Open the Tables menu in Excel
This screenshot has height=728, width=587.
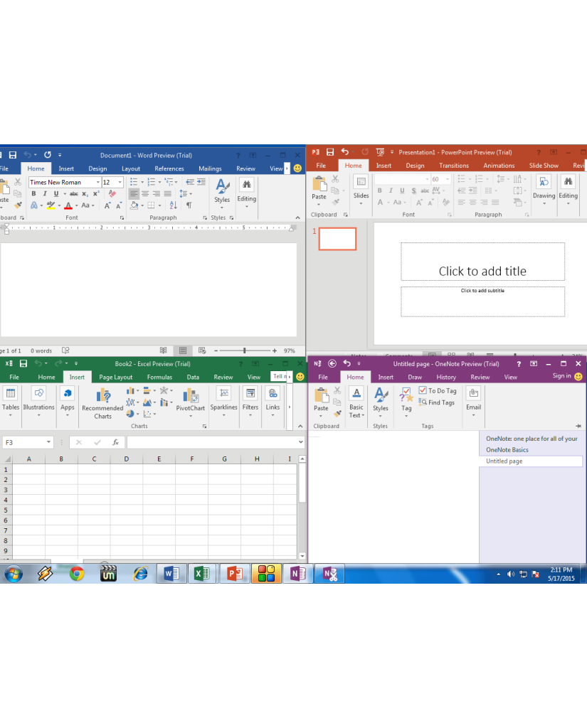11,402
